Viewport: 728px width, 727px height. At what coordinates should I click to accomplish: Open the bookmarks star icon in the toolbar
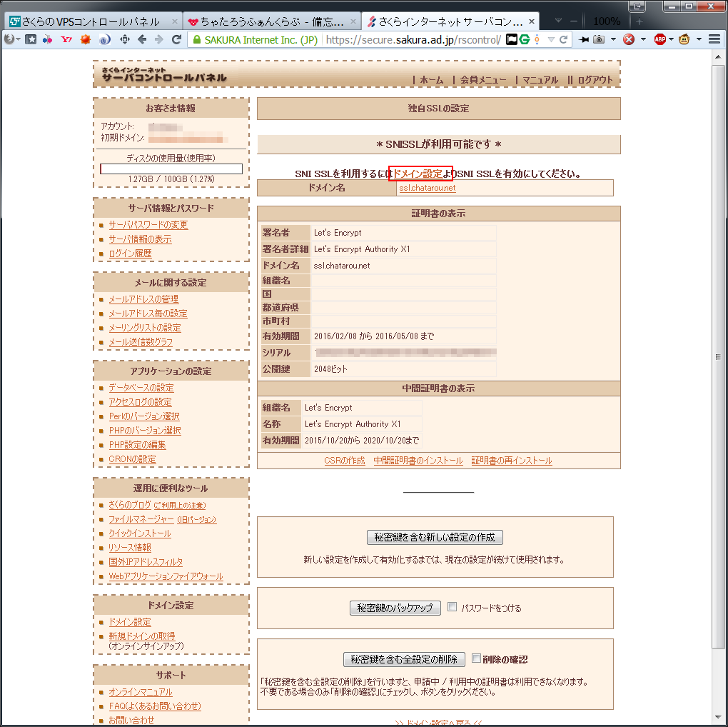click(31, 39)
